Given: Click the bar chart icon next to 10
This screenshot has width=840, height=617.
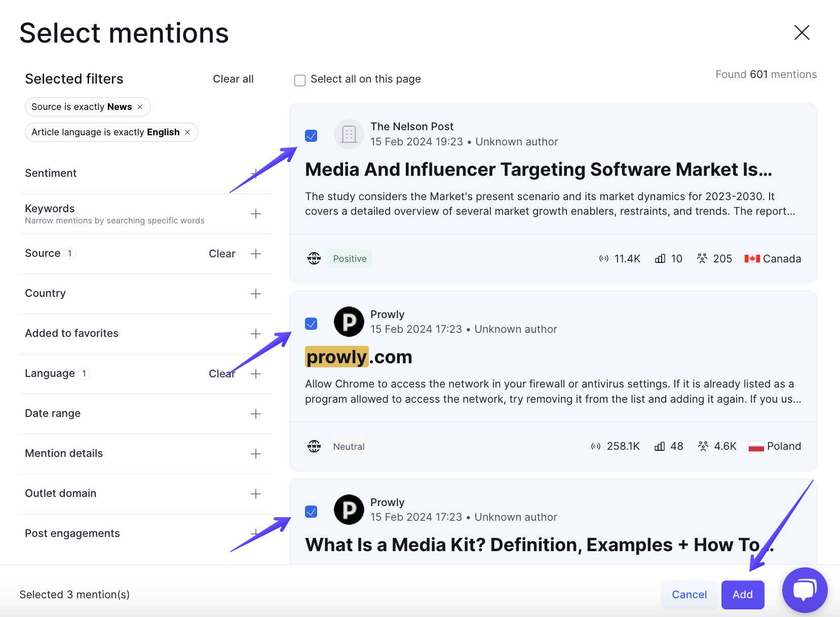Looking at the screenshot, I should (660, 258).
